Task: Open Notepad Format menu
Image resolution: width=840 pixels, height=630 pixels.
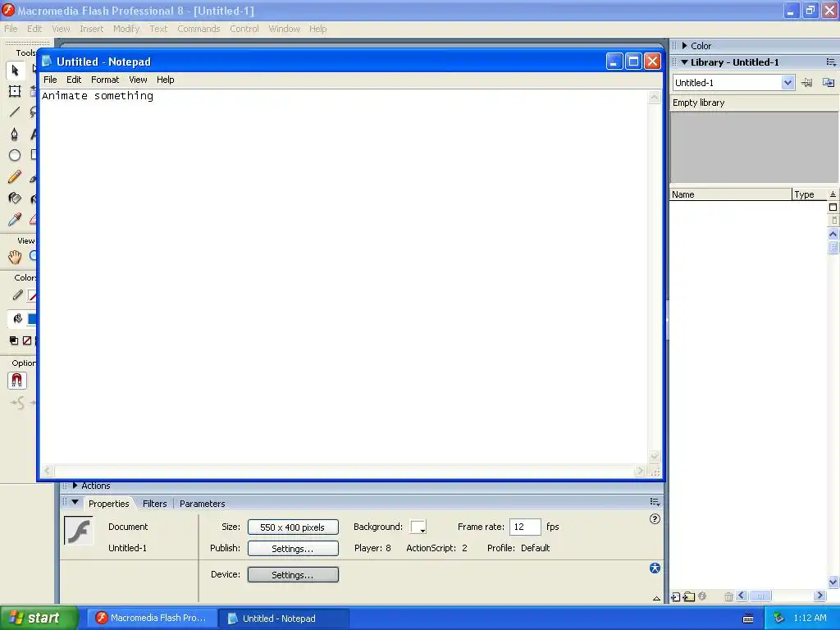Action: click(105, 80)
